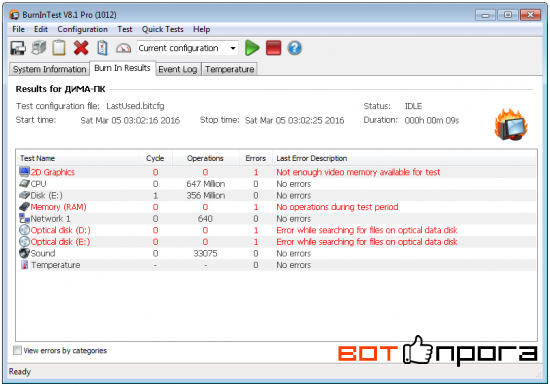Click the Temperature row thermometer icon

pos(25,265)
